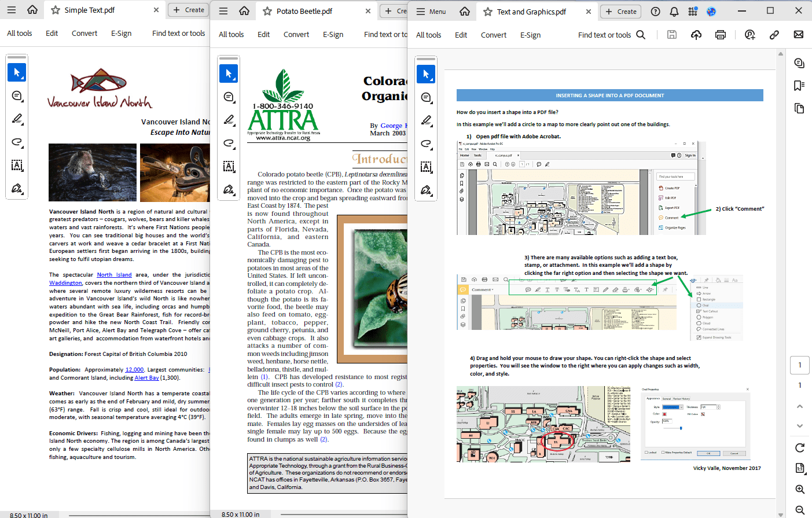Click the page number input box
The width and height of the screenshot is (812, 518).
(x=800, y=365)
